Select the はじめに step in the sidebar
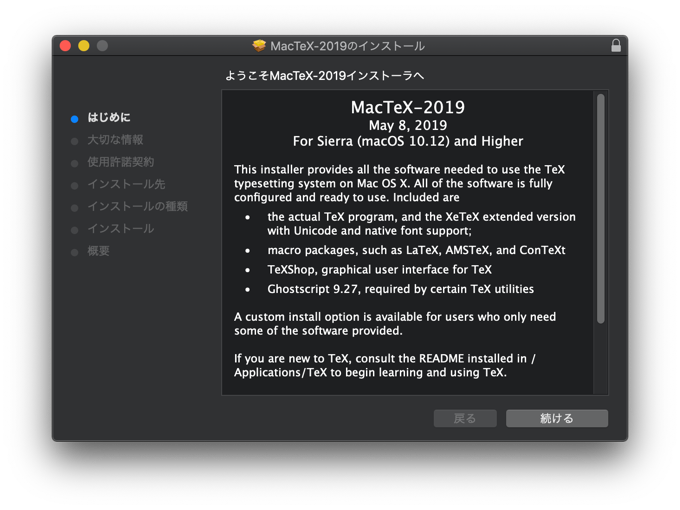 point(109,118)
